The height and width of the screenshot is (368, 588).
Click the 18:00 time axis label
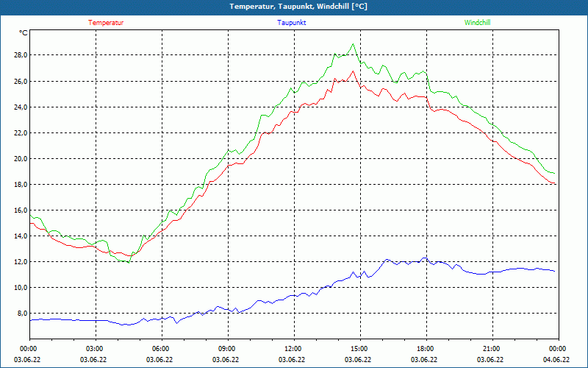[x=426, y=349]
